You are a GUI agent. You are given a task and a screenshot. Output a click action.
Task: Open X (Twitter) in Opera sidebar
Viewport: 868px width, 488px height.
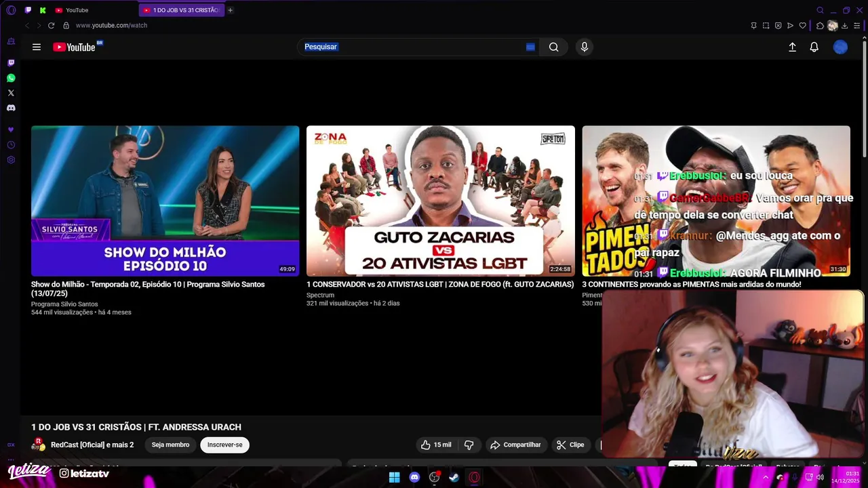[11, 93]
